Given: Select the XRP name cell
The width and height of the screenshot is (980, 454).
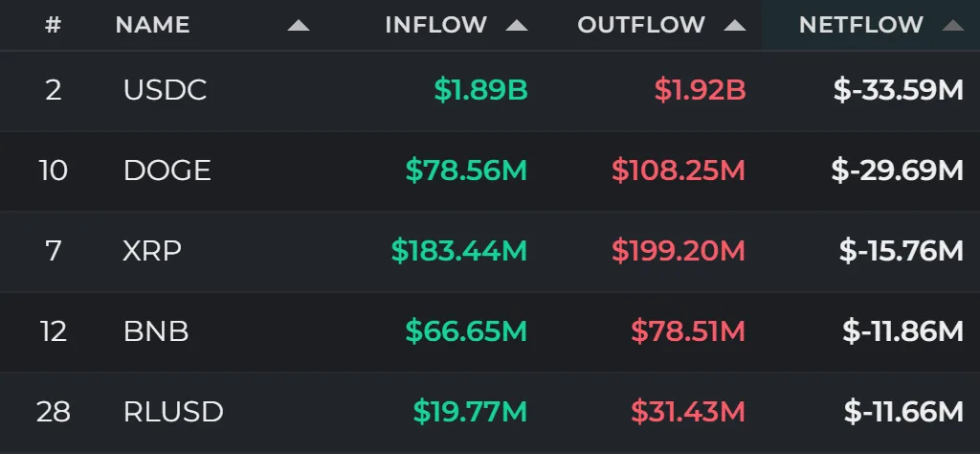Looking at the screenshot, I should click(x=152, y=251).
